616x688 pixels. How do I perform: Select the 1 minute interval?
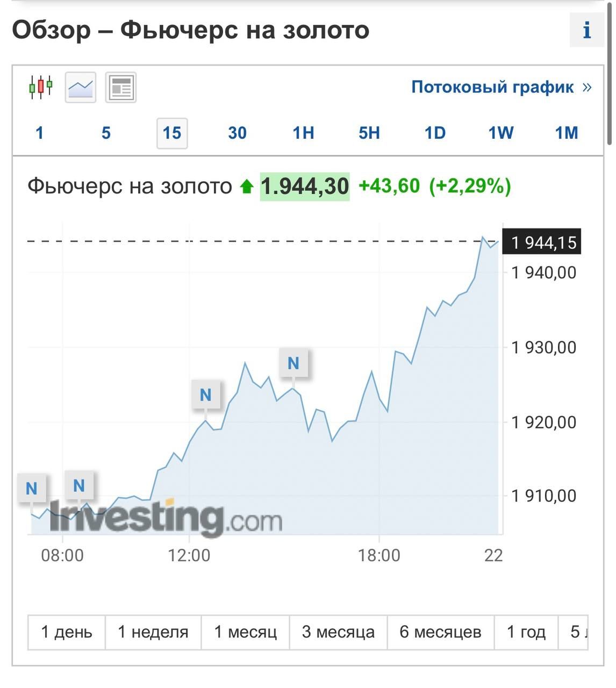(39, 133)
